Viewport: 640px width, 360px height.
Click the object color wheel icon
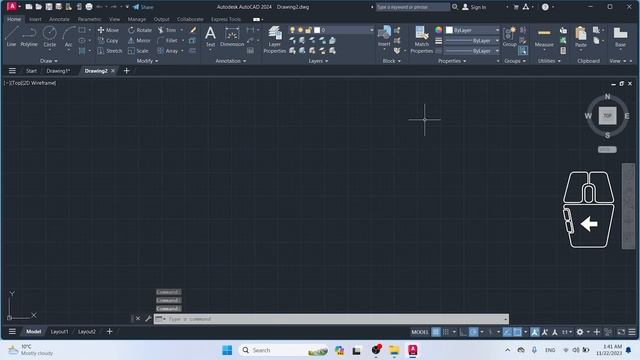pyautogui.click(x=438, y=30)
